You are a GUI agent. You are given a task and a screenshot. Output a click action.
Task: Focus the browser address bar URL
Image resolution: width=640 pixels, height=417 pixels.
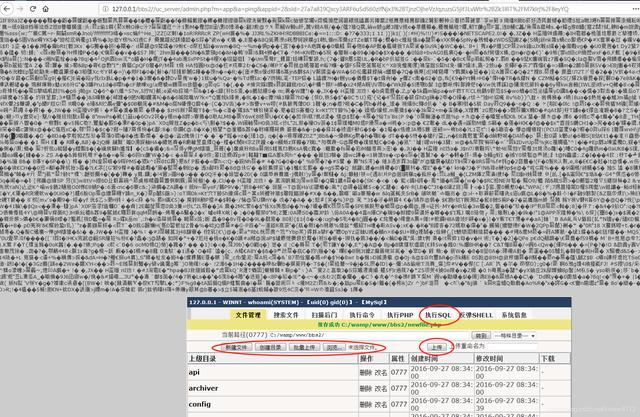[341, 9]
